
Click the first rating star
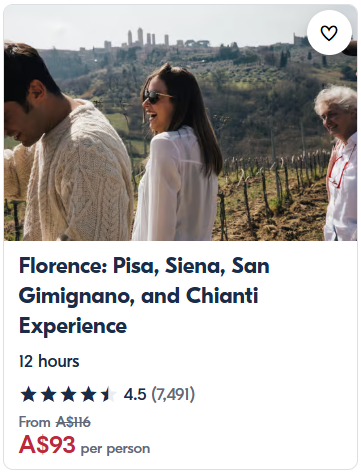tap(28, 394)
